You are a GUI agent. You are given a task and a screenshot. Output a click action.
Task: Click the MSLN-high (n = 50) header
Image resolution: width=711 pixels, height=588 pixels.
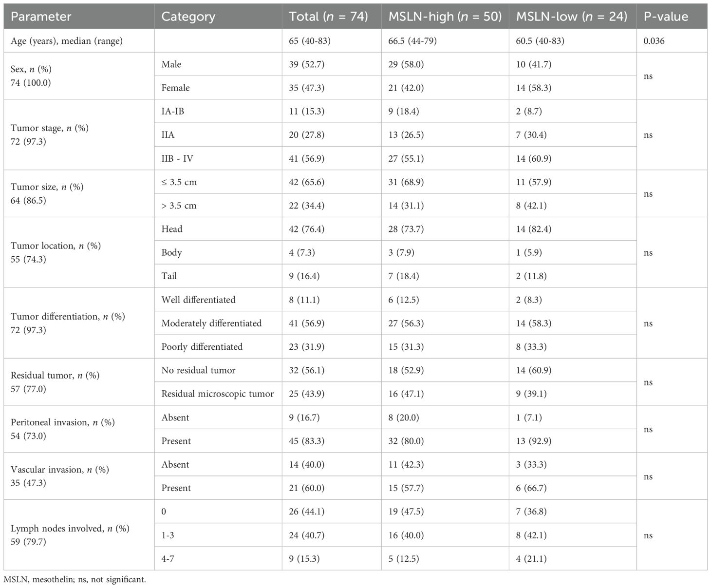pos(445,17)
